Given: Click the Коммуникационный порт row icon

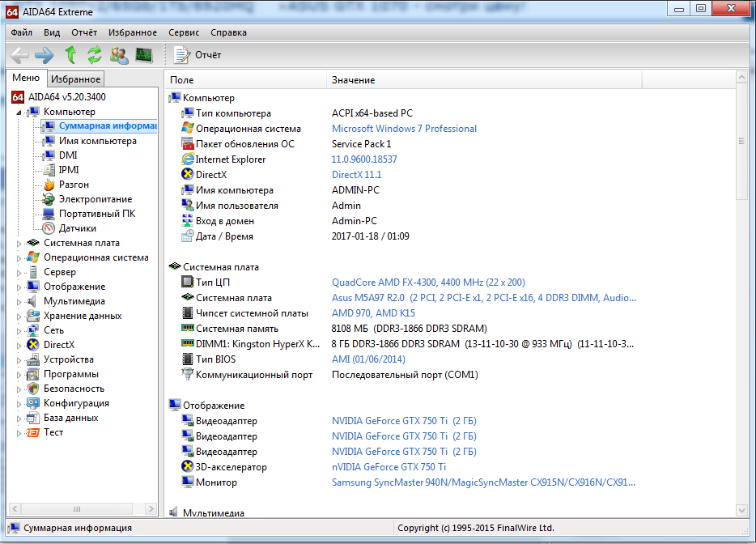Looking at the screenshot, I should (188, 374).
